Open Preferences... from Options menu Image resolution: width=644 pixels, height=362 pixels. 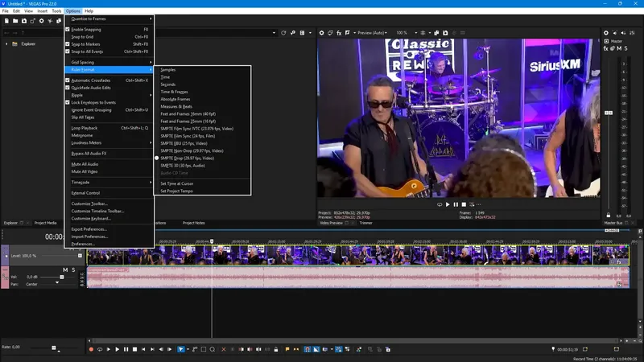(83, 244)
